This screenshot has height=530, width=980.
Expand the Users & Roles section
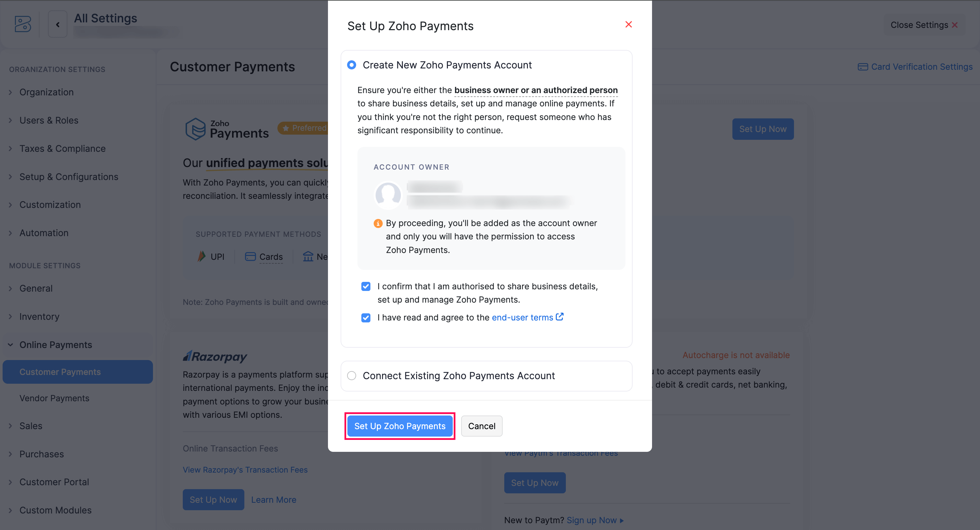[x=49, y=120]
